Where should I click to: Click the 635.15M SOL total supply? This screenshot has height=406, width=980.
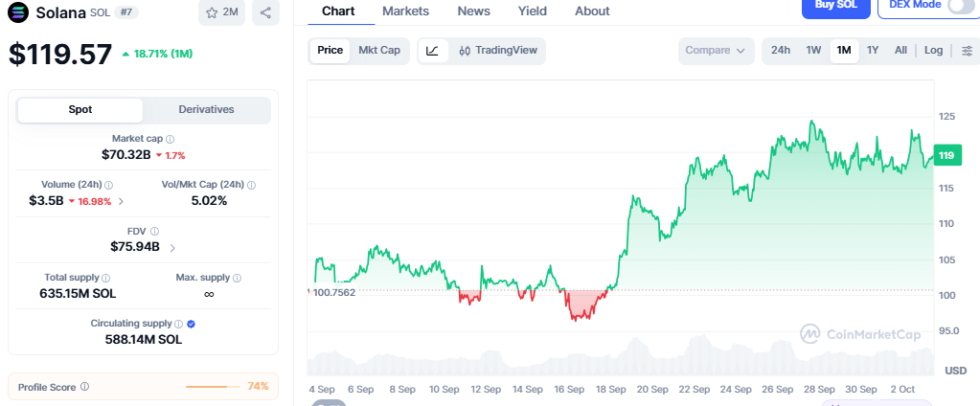tap(78, 294)
